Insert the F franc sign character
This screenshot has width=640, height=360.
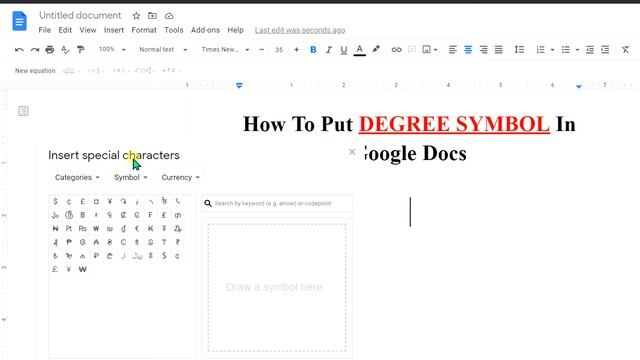[x=150, y=215]
